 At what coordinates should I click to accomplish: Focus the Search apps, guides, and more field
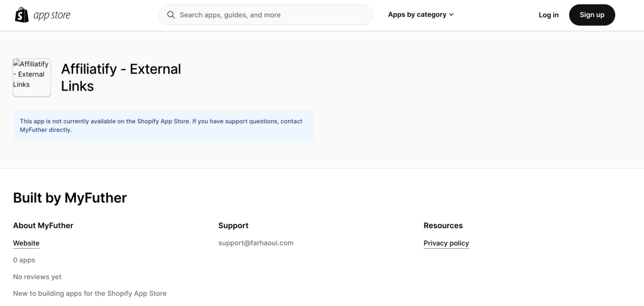(x=270, y=15)
